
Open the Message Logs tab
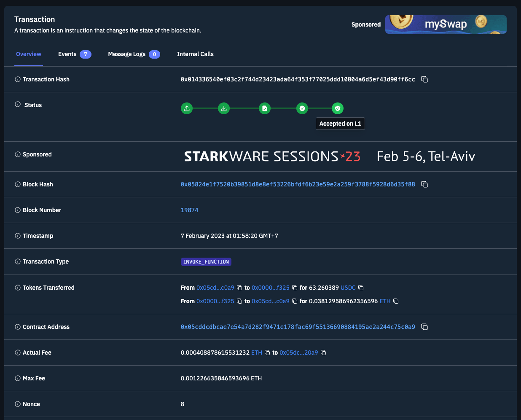tap(134, 54)
